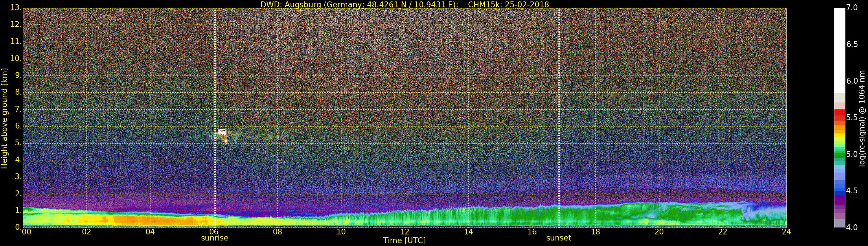
Task: Click the "18" time axis tick label
Action: (596, 232)
